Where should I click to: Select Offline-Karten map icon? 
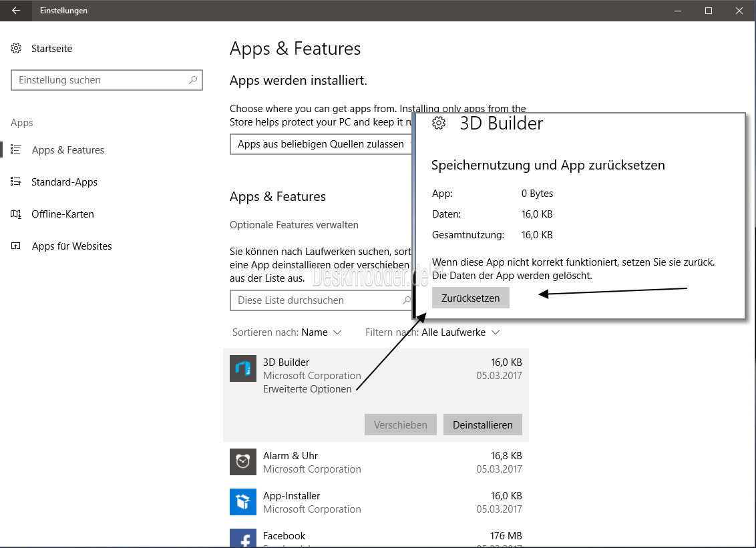[16, 214]
